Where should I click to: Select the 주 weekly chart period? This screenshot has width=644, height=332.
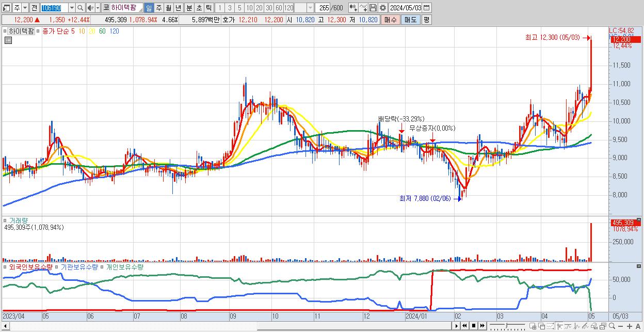pyautogui.click(x=158, y=8)
